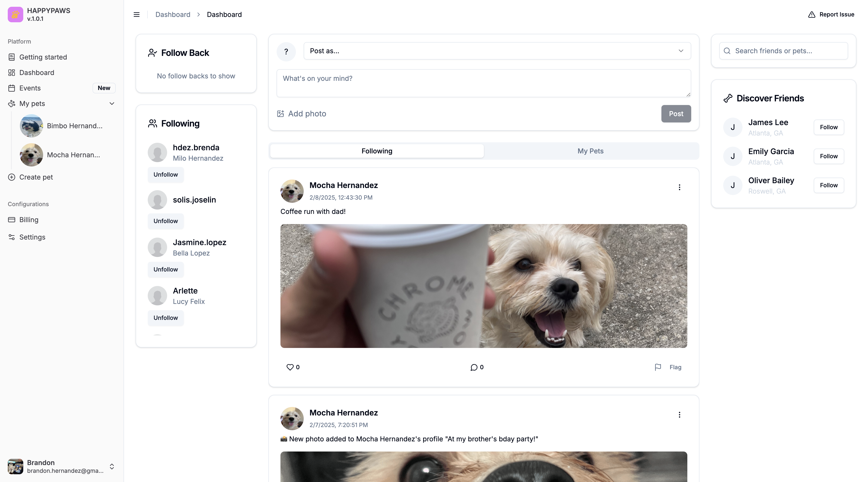Image resolution: width=868 pixels, height=482 pixels.
Task: Switch to the Following feed tab
Action: (377, 151)
